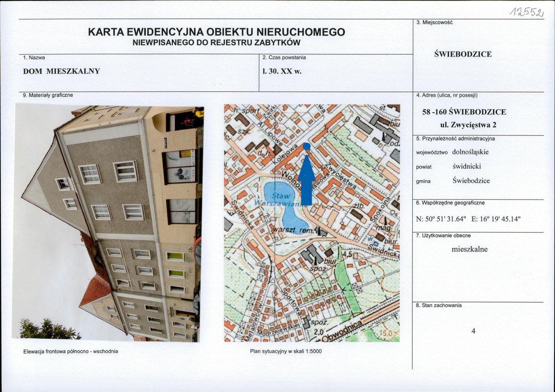Click the label 'powiat'
Viewport: 555px width, 392px height.
(424, 167)
